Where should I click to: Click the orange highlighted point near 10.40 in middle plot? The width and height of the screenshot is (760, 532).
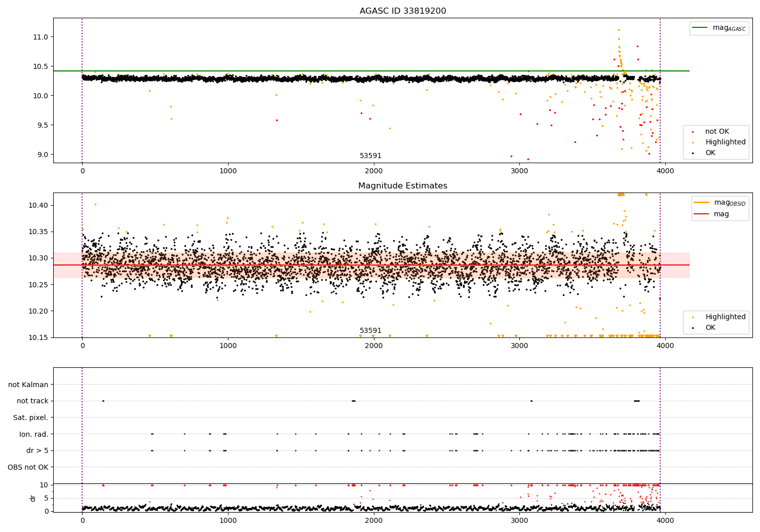coord(95,204)
